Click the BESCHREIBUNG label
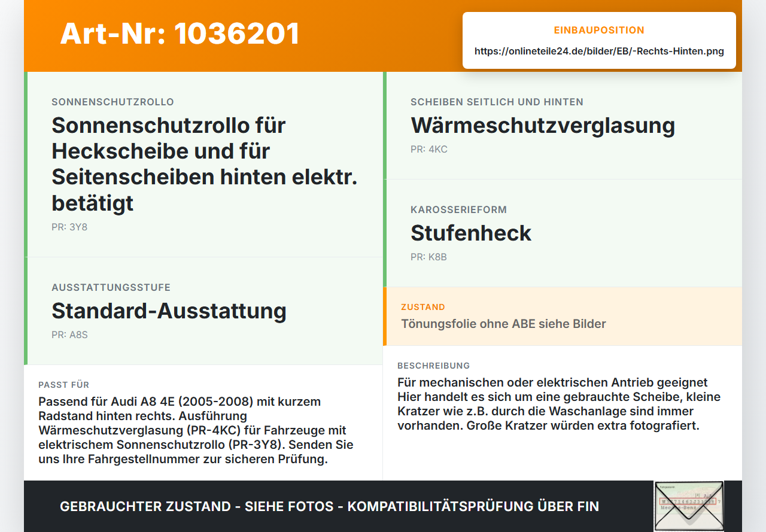Screen dimensions: 766x532 tap(434, 366)
